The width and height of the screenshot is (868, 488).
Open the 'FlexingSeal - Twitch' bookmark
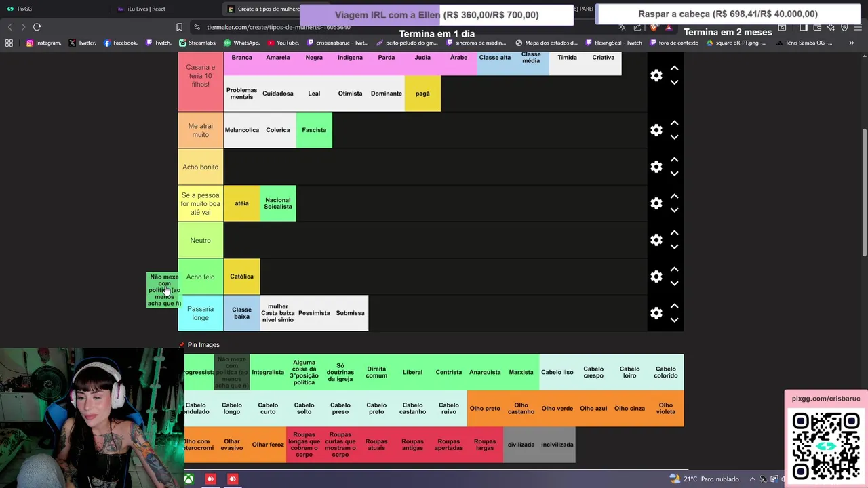coord(613,43)
